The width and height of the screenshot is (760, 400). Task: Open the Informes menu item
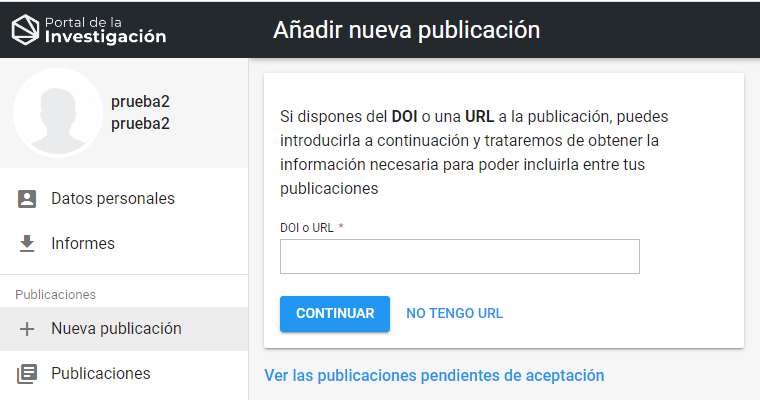[83, 244]
